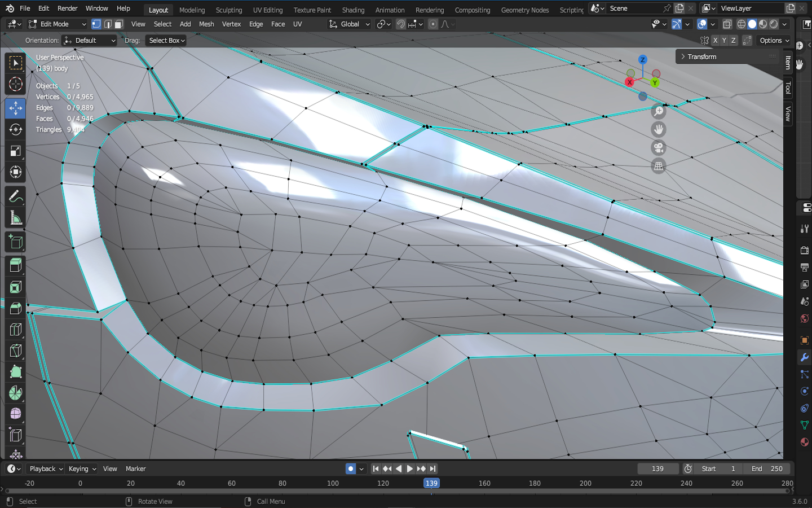The image size is (812, 508).
Task: Open Global transform orientation dropdown
Action: click(350, 24)
